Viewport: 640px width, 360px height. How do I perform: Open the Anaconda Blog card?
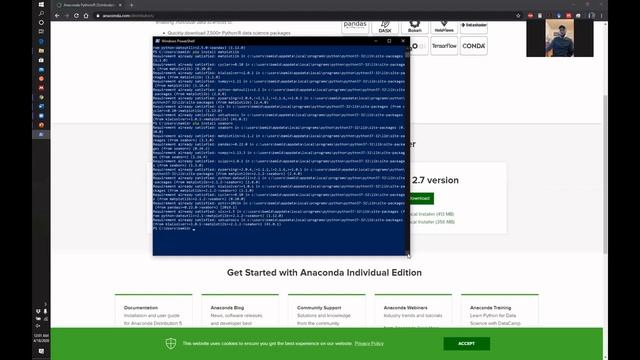click(x=240, y=311)
